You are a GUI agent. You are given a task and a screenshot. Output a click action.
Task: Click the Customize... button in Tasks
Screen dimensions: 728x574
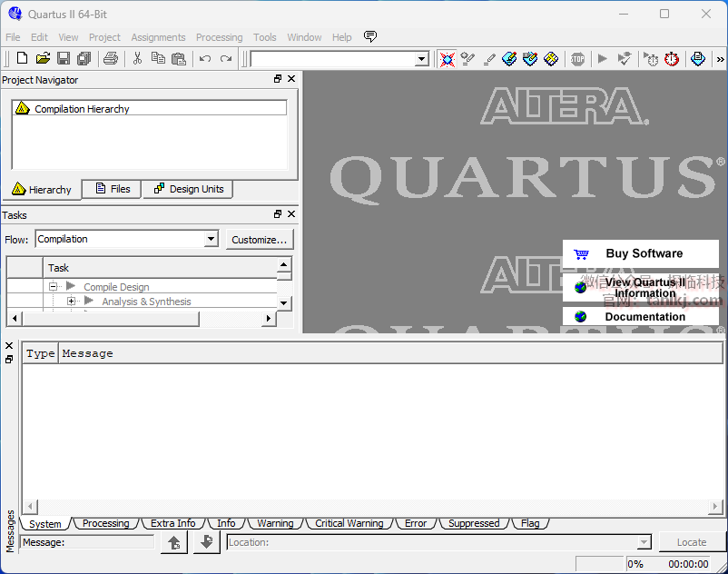coord(259,240)
